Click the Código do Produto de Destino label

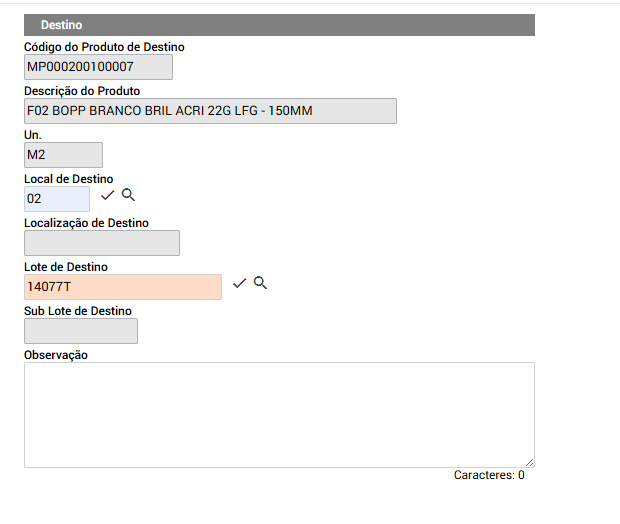point(104,47)
